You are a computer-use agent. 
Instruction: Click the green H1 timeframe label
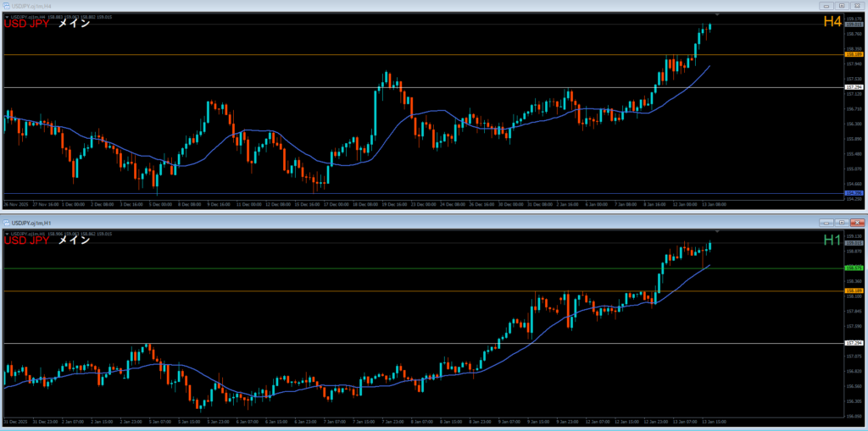click(x=832, y=240)
